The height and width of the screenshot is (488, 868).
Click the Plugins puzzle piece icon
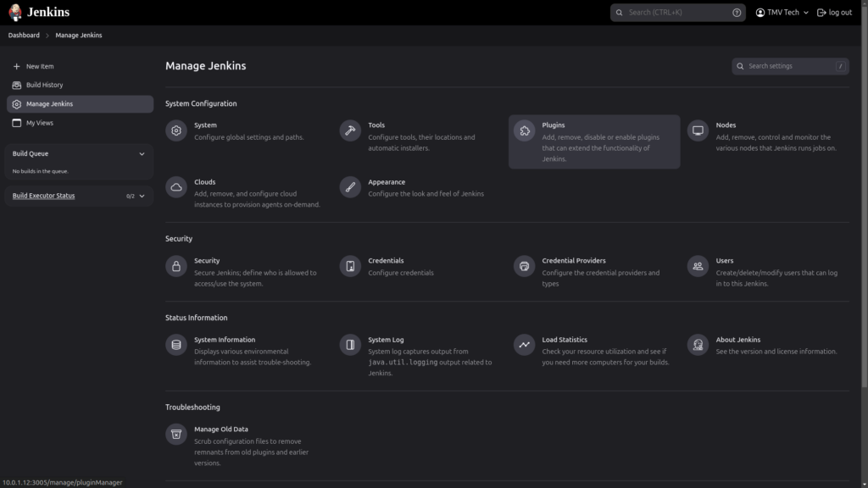coord(524,130)
